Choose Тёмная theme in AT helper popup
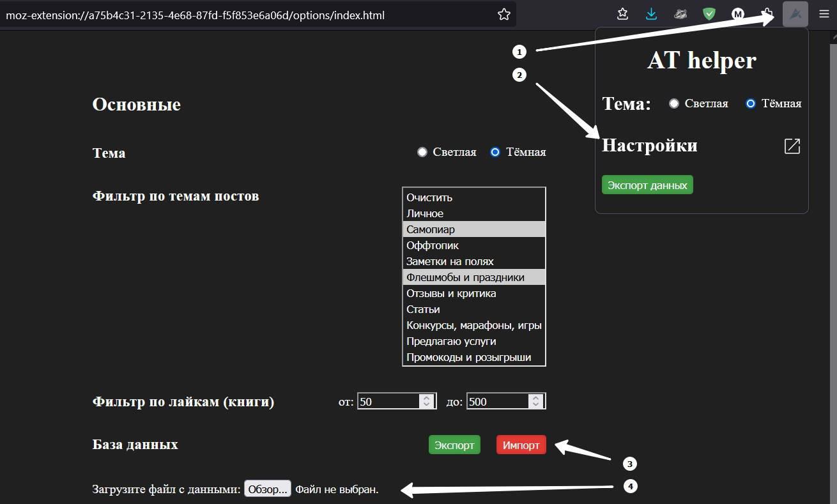 pyautogui.click(x=751, y=103)
